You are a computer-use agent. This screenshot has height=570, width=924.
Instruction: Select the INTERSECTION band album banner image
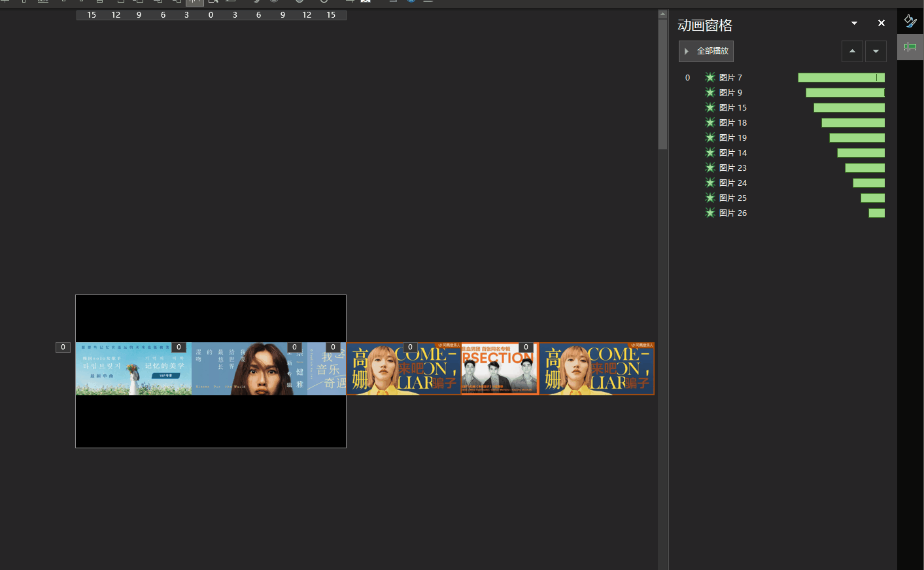(500, 369)
